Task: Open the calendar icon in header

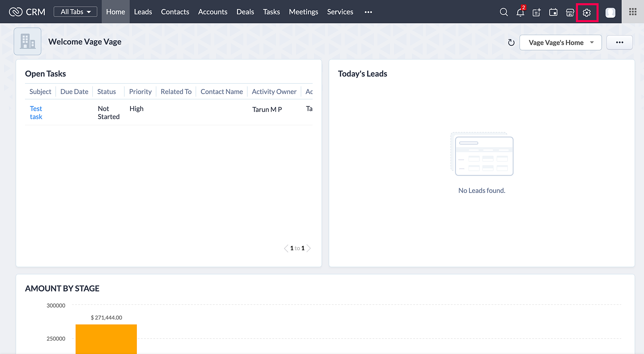Action: (553, 12)
